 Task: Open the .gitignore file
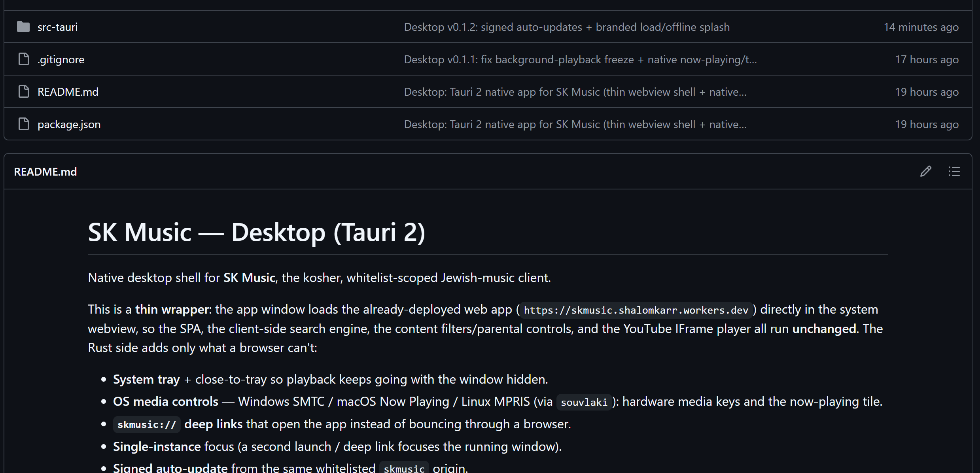(x=61, y=59)
